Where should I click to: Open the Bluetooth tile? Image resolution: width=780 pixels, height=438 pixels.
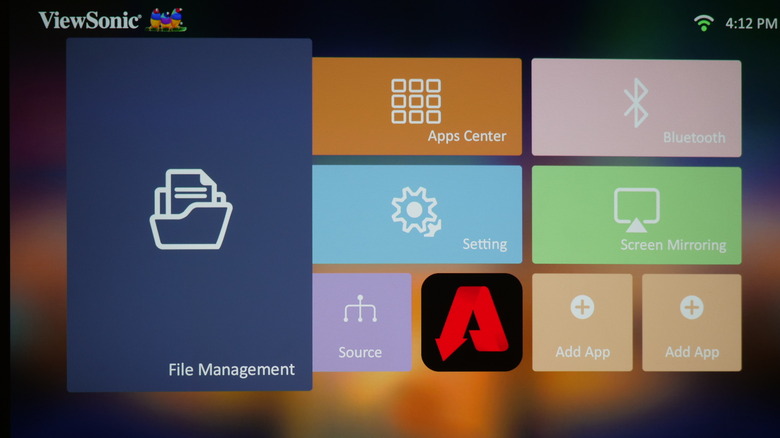[x=636, y=108]
